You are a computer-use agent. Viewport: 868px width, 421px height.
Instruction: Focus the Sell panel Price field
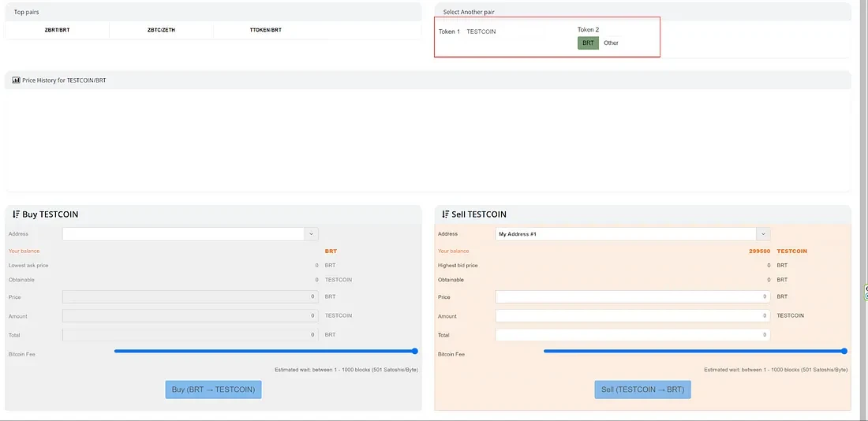click(632, 297)
